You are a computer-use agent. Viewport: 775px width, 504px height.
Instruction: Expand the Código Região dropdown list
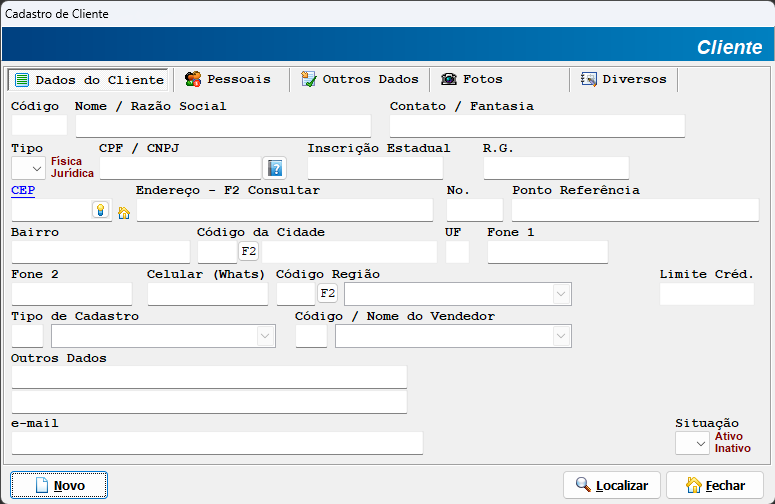point(561,294)
